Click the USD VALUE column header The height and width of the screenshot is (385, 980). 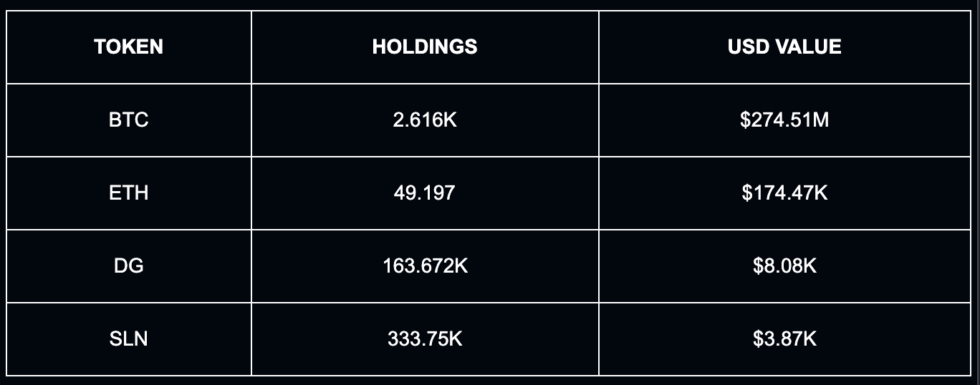tap(784, 47)
